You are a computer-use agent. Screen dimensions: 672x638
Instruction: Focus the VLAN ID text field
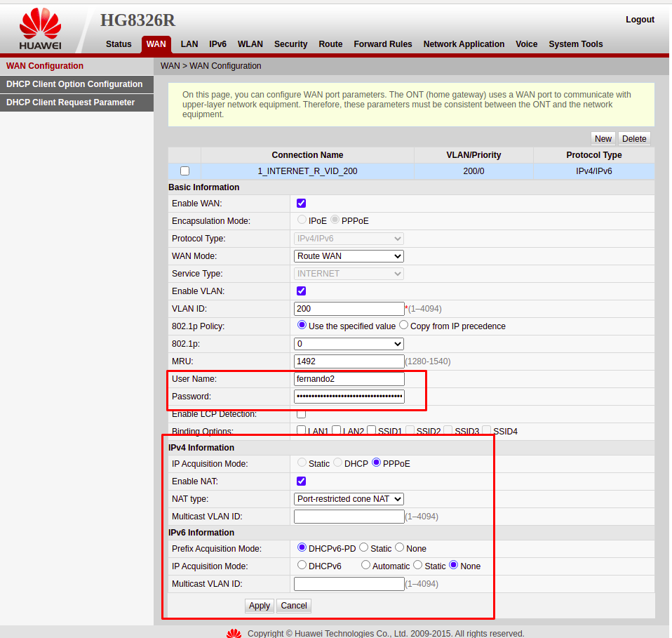coord(349,309)
